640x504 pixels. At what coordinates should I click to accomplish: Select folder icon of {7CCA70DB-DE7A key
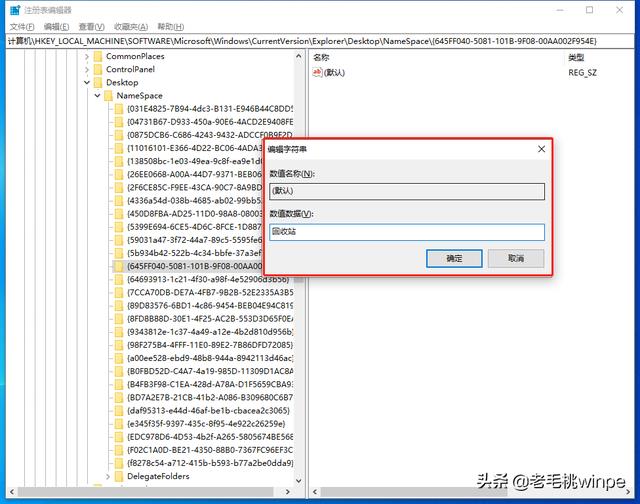pyautogui.click(x=119, y=292)
